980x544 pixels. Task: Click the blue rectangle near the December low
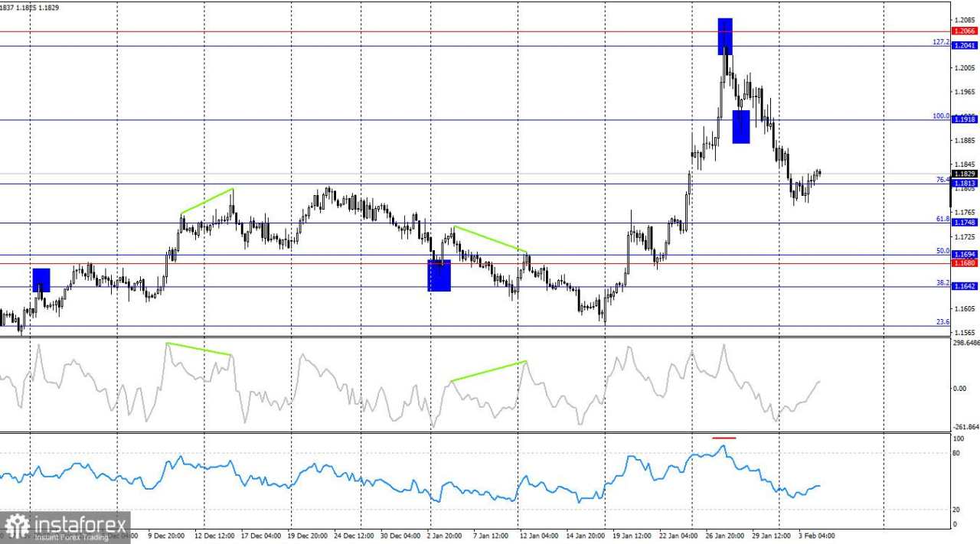click(40, 281)
